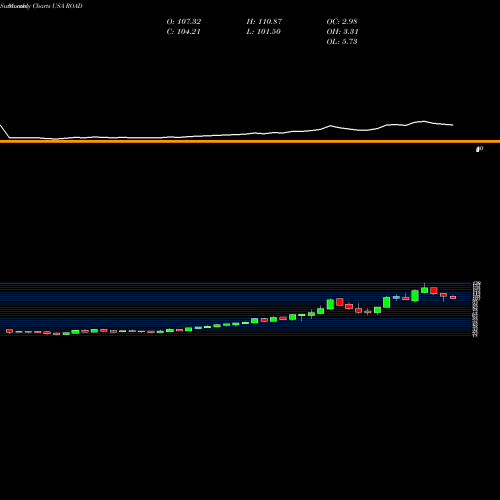Click the Charts USA ROAD title

point(57,6)
